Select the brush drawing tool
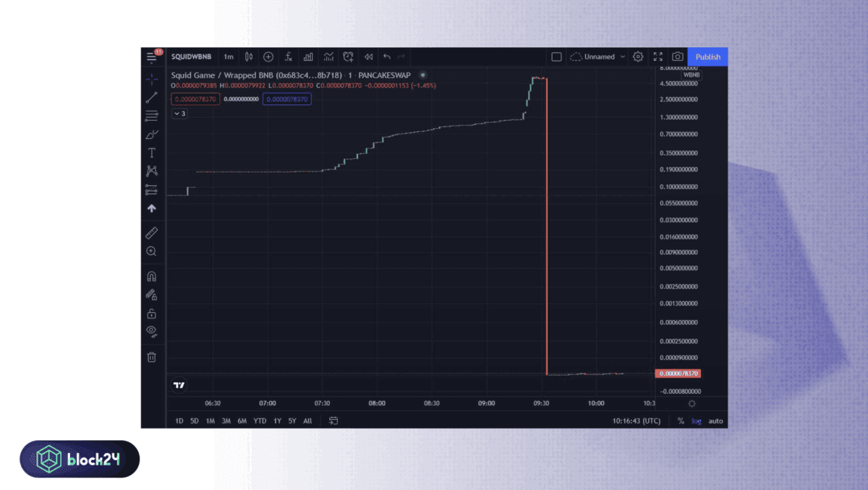 coord(151,134)
